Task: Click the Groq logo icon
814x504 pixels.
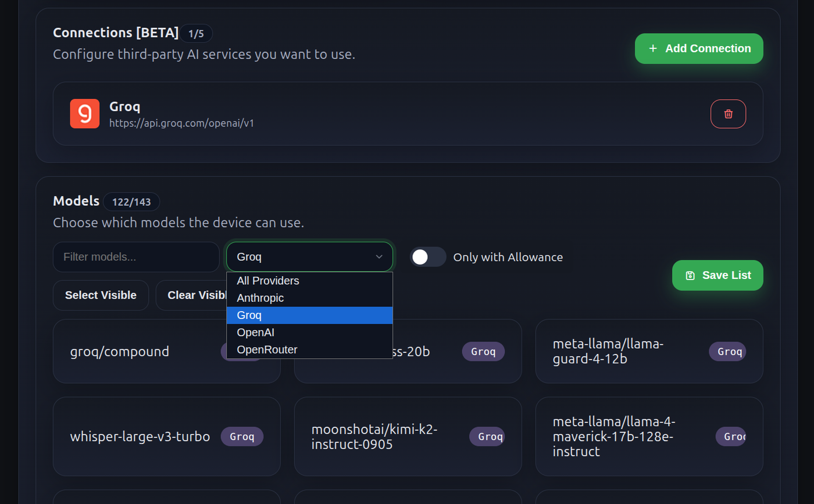Action: (84, 113)
